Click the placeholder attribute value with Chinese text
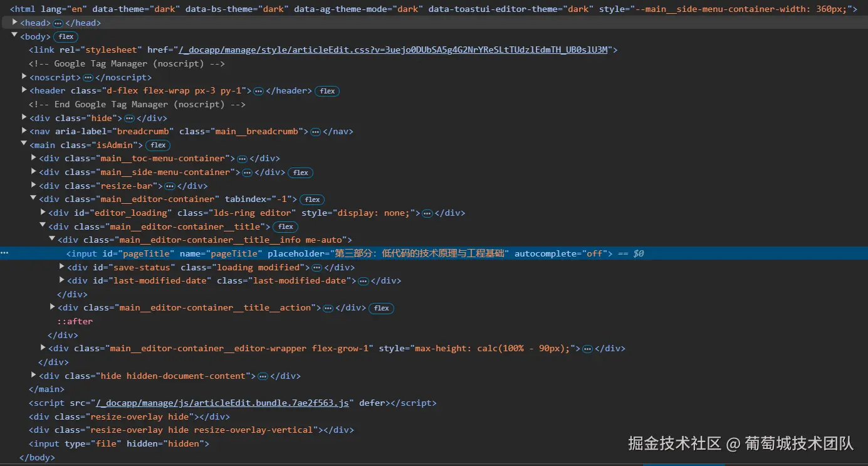 click(x=420, y=253)
